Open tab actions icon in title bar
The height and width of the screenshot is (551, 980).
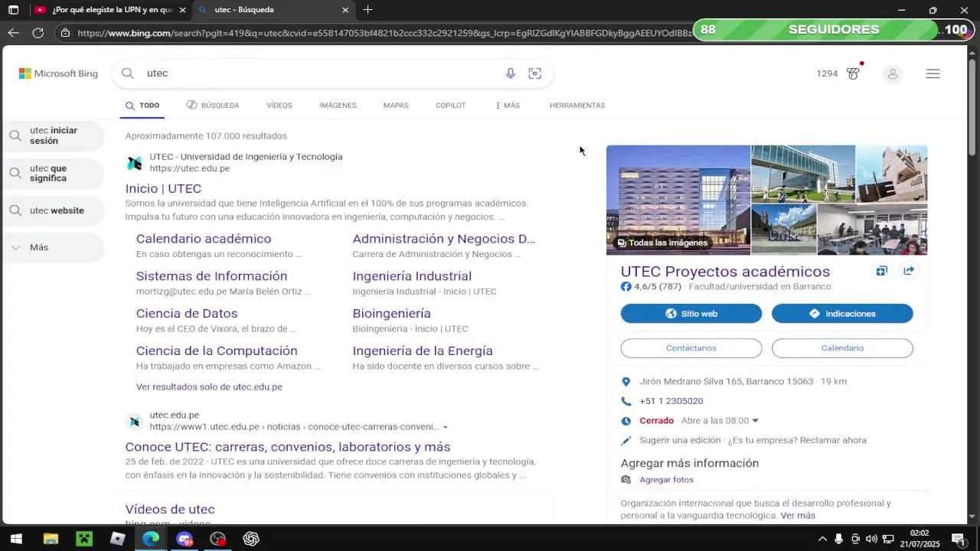[x=13, y=10]
